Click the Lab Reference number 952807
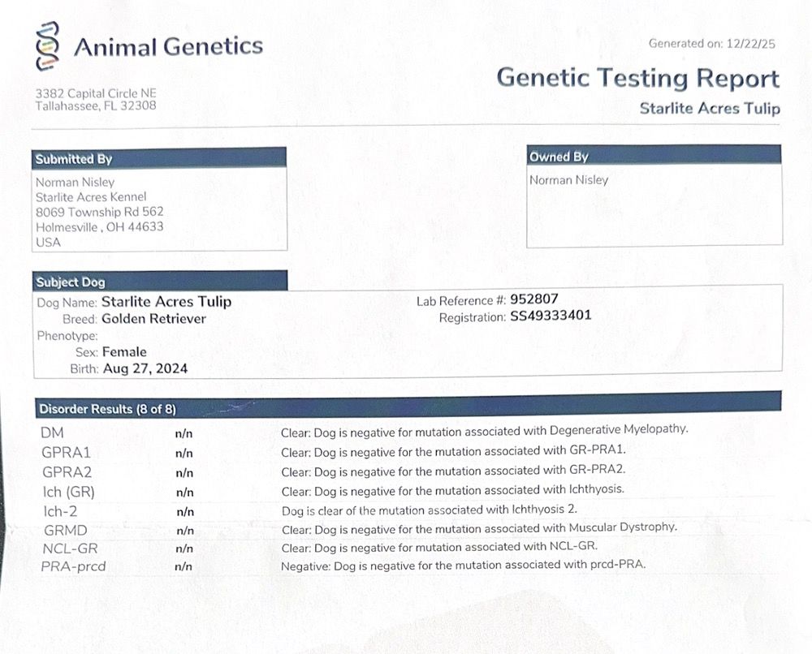The width and height of the screenshot is (812, 654). [534, 299]
